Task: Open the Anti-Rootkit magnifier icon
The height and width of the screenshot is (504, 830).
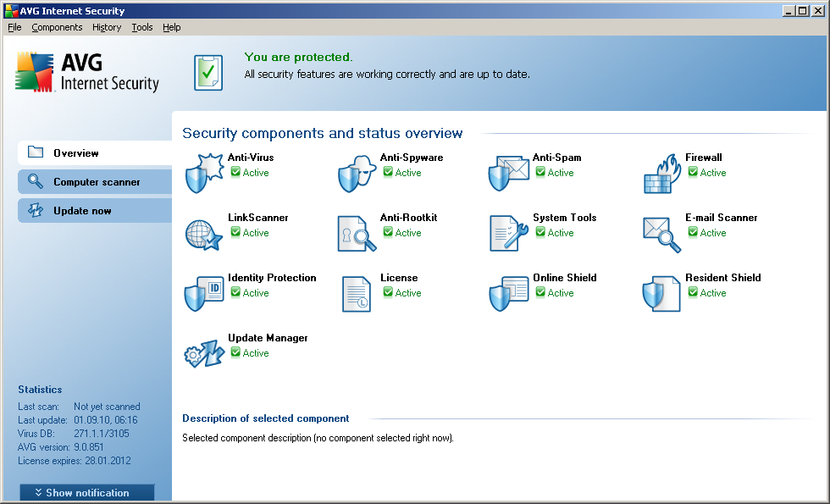Action: click(x=356, y=233)
